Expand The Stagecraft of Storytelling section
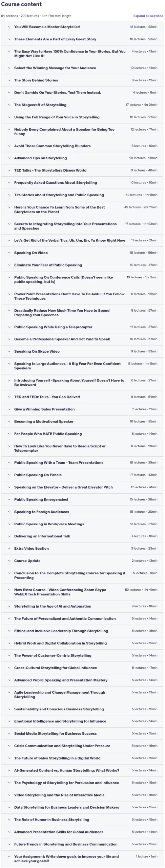The height and width of the screenshot is (868, 165). click(x=82, y=105)
